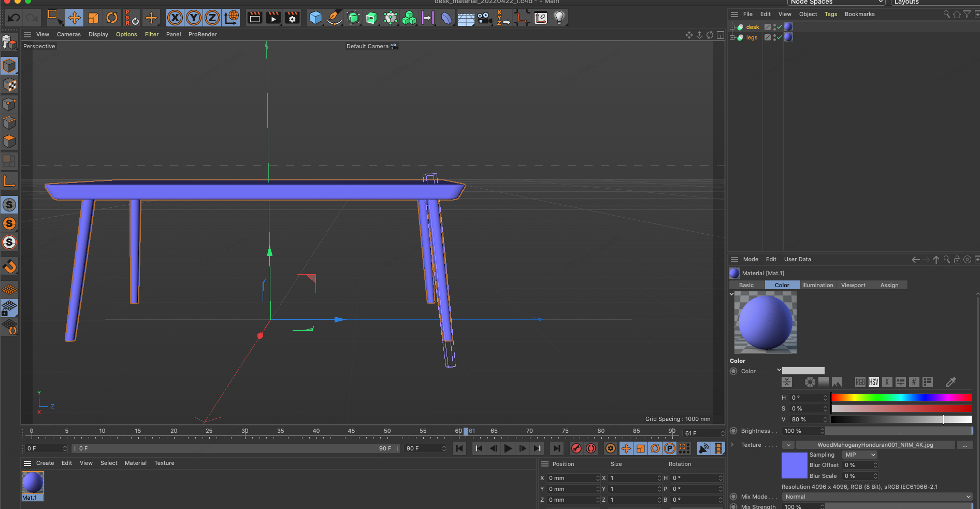Toggle the X axis lock

175,18
